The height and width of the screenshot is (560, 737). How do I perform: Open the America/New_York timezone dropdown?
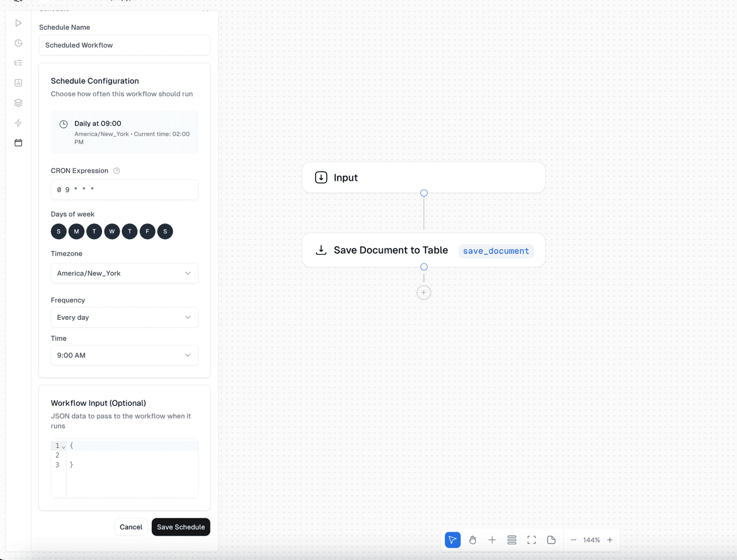[x=125, y=273]
